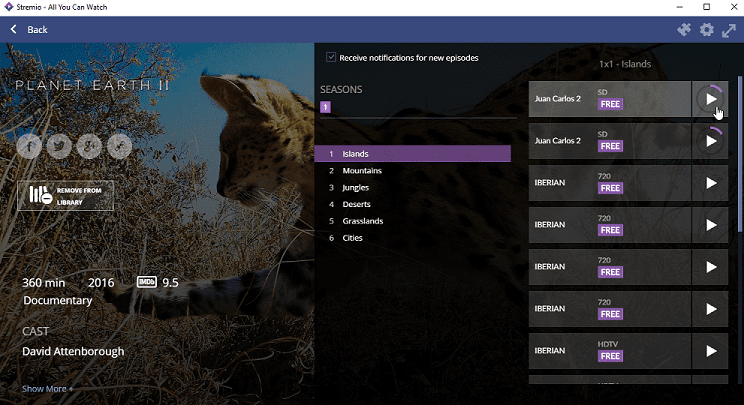Image resolution: width=744 pixels, height=405 pixels.
Task: Play the IBERIAN HDTV stream
Action: pos(710,351)
